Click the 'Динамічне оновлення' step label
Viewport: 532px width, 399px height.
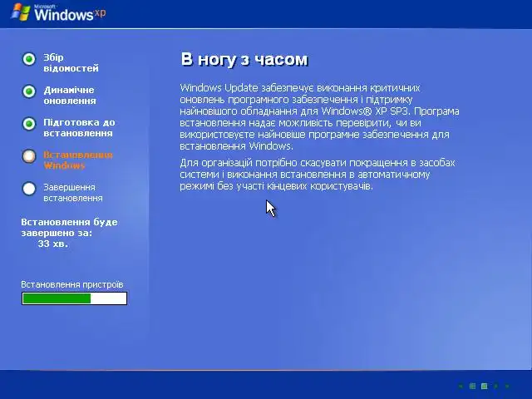70,96
